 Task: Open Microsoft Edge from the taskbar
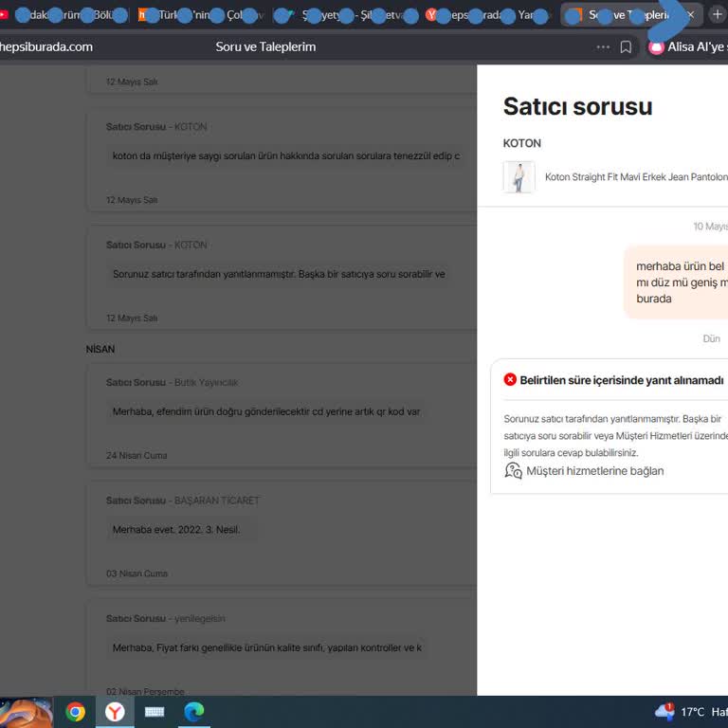pyautogui.click(x=194, y=712)
